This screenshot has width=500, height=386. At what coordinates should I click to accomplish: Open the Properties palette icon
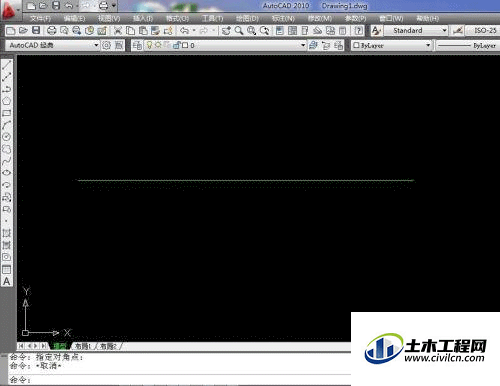280,31
